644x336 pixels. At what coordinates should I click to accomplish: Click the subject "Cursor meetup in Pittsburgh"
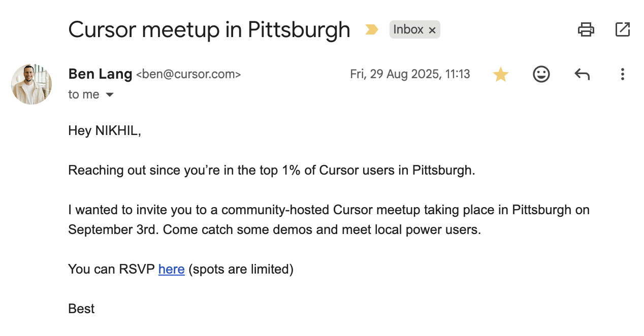point(209,29)
